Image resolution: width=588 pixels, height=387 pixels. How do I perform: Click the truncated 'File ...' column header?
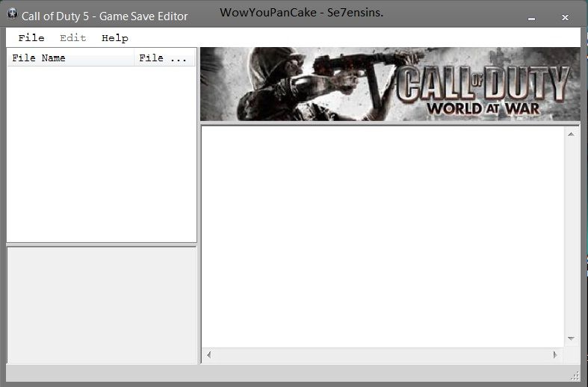pos(164,58)
